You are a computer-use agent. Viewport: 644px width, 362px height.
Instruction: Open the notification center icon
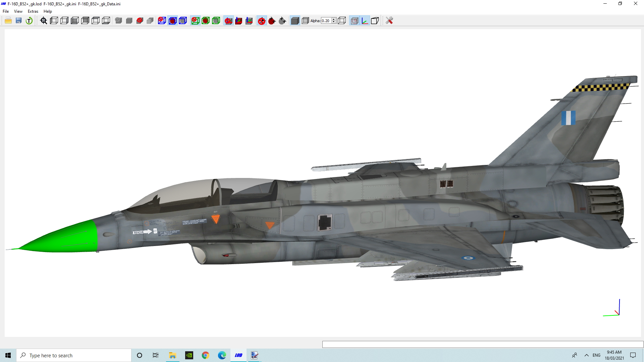pyautogui.click(x=633, y=355)
